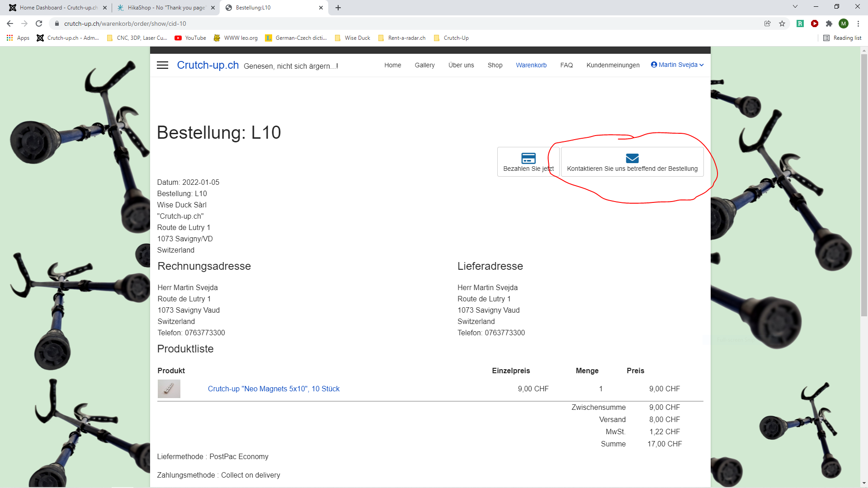This screenshot has width=868, height=488.
Task: Bookmark page with the star icon
Action: click(782, 23)
